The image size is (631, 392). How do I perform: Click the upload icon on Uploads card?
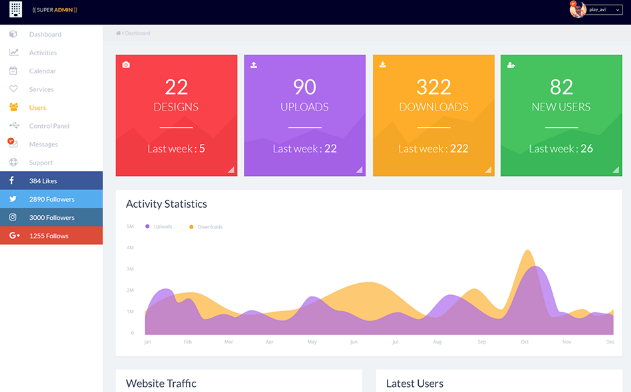[x=254, y=65]
